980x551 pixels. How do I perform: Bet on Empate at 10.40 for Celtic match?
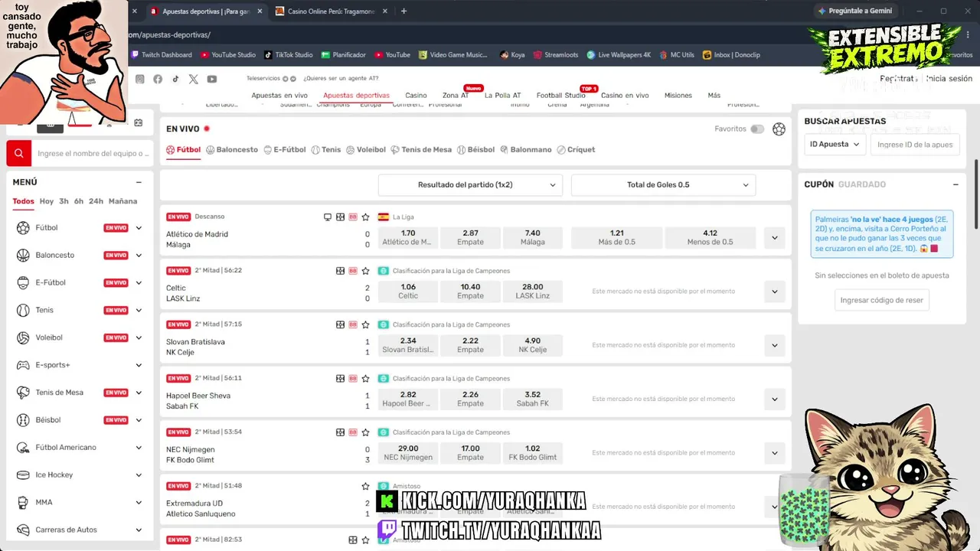(x=470, y=292)
